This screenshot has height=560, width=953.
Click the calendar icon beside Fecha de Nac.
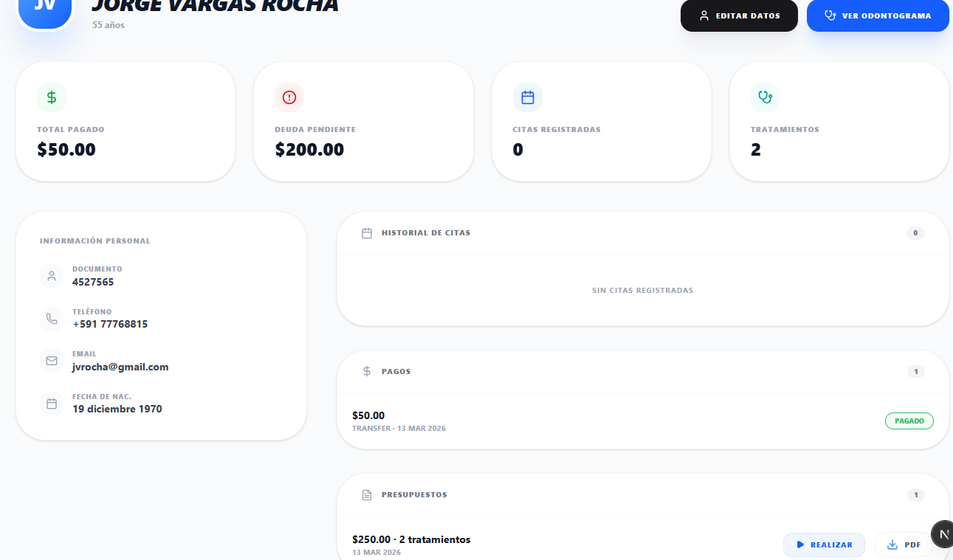(x=52, y=404)
